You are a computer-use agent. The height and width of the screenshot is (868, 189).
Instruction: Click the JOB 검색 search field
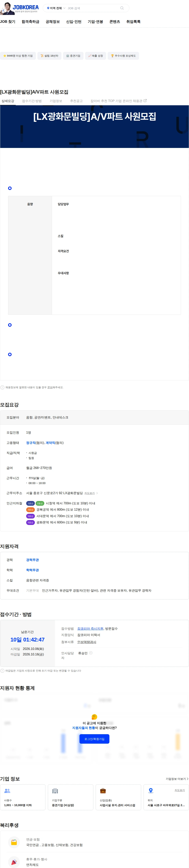tap(93, 8)
